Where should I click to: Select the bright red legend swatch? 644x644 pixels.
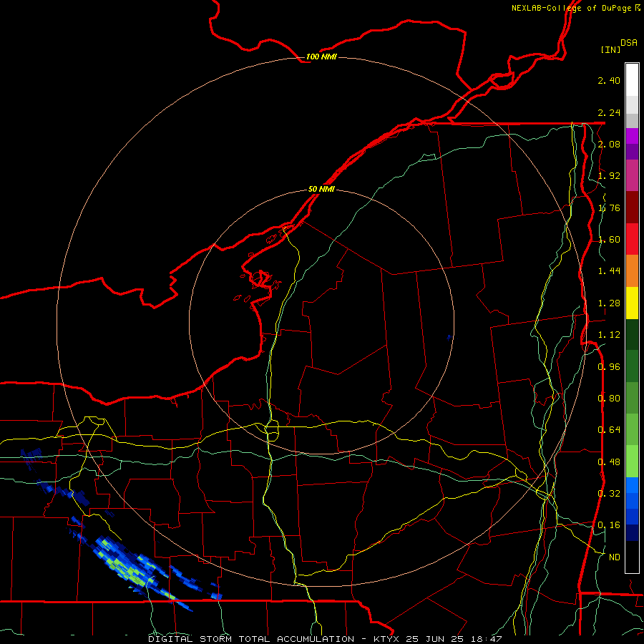[x=632, y=239]
